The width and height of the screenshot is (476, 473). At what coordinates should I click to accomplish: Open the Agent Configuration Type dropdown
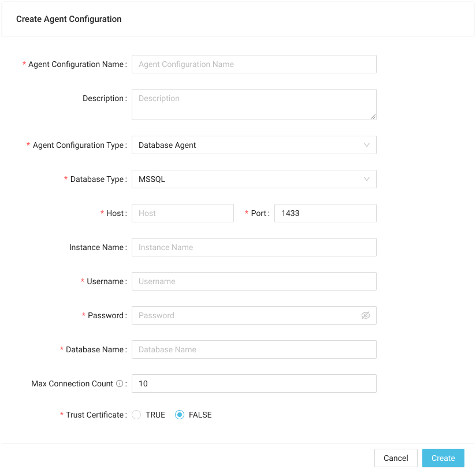tap(248, 145)
